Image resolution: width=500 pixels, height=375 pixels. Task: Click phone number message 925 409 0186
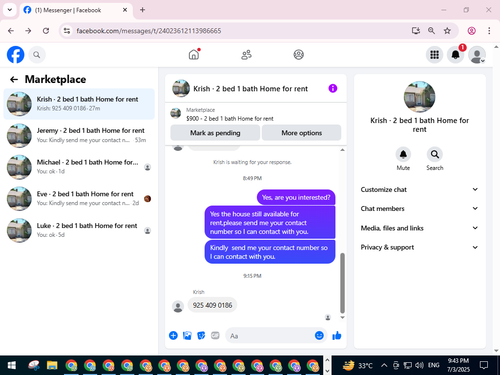(212, 305)
